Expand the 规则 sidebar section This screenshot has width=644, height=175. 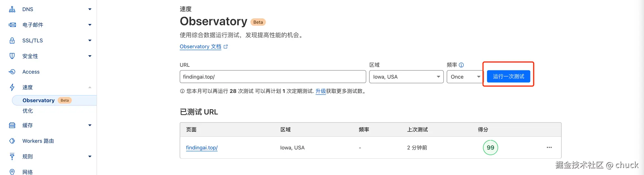point(90,157)
